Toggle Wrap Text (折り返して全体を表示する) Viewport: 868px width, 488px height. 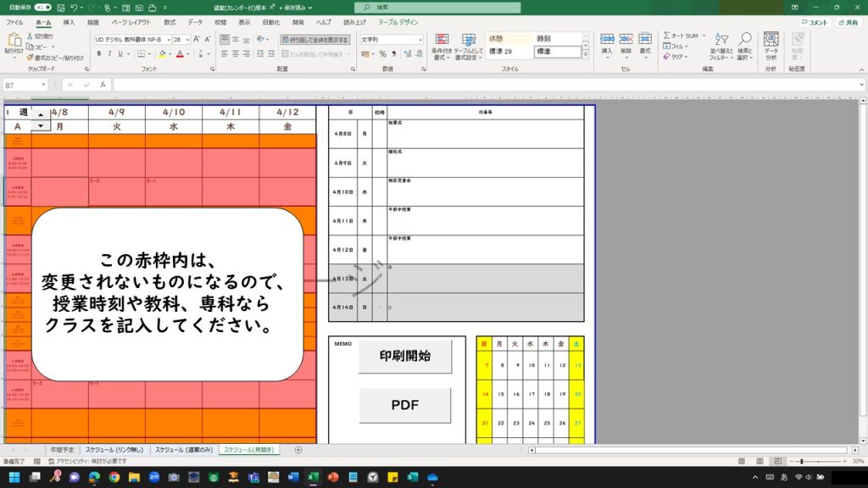click(x=314, y=40)
